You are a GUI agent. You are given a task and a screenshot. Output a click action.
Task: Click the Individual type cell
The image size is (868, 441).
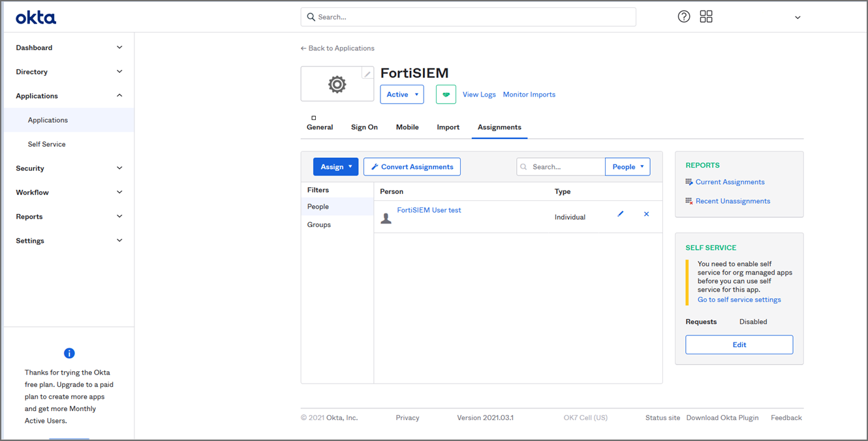coord(570,217)
